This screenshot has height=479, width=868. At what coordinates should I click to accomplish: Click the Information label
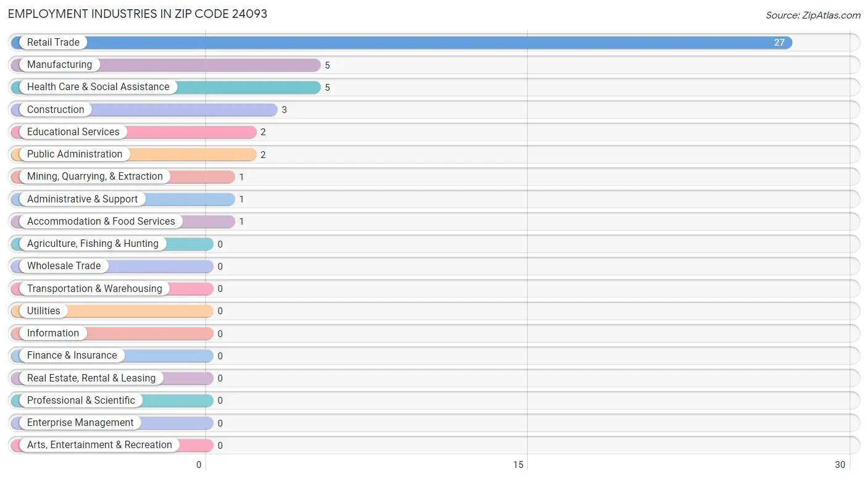pos(53,333)
